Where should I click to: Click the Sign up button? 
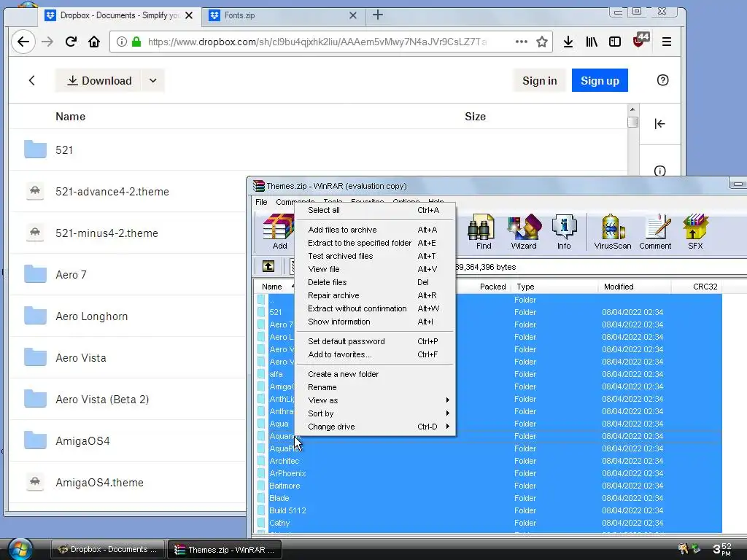600,80
